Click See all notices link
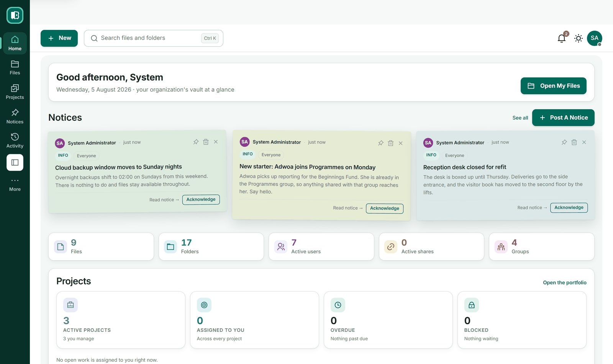The height and width of the screenshot is (364, 613). (520, 118)
